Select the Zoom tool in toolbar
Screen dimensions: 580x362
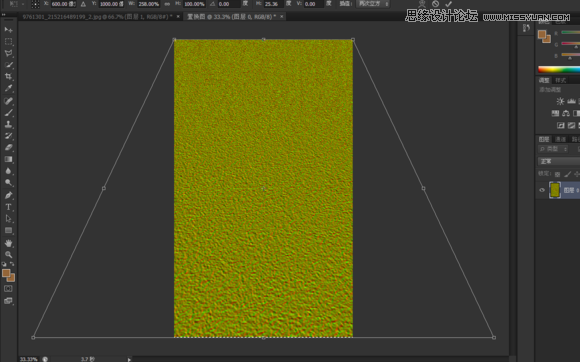pos(9,255)
